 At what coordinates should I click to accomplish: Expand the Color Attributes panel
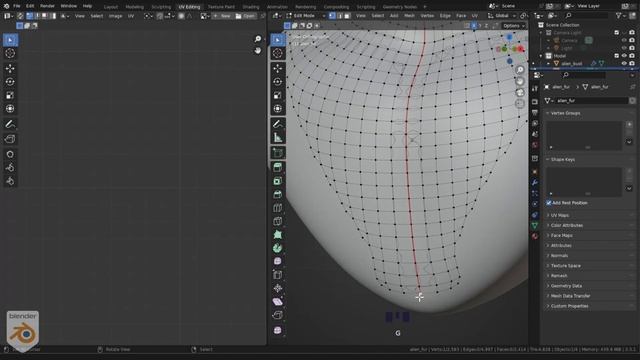[590, 225]
